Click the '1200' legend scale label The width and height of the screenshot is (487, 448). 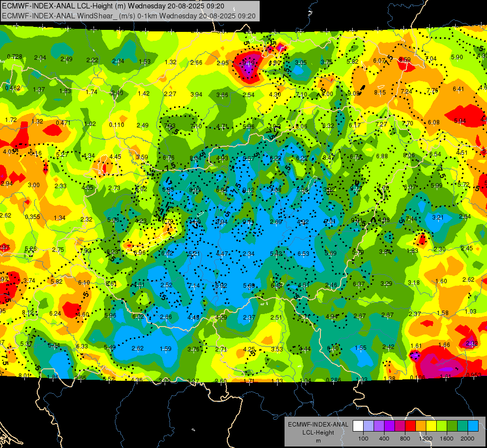(x=426, y=439)
